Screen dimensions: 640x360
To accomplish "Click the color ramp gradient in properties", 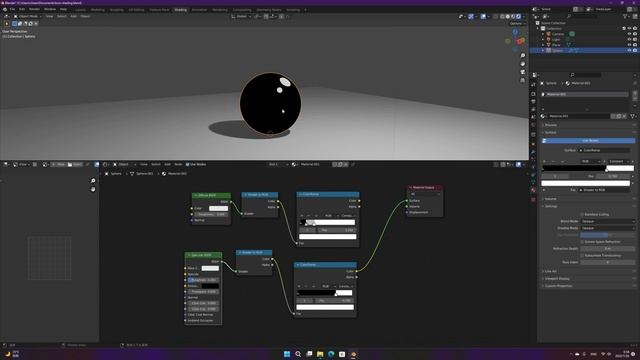I will 588,168.
